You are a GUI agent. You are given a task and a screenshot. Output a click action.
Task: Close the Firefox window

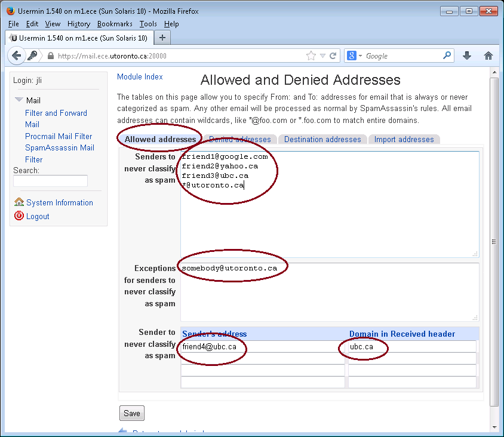pos(488,11)
